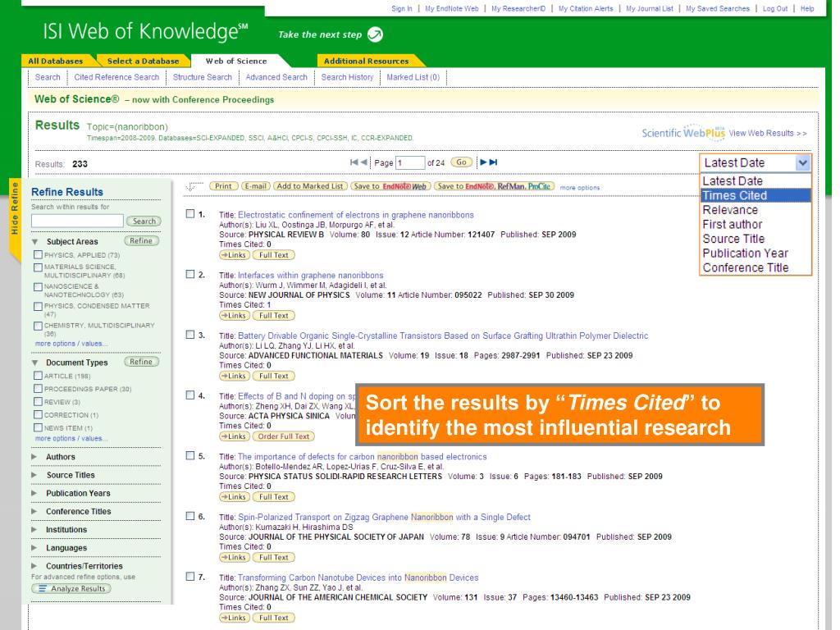Screen dimensions: 840x630
Task: Switch to the All Databases tab
Action: click(x=56, y=61)
